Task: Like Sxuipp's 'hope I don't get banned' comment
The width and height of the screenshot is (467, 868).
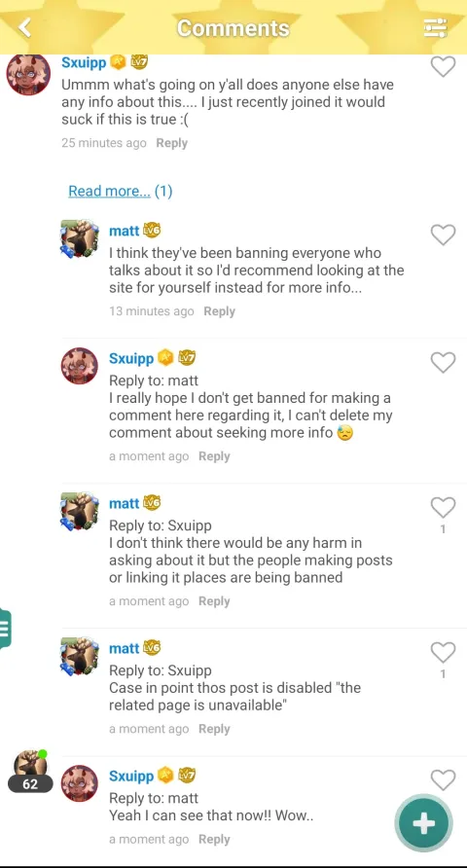Action: tap(444, 363)
